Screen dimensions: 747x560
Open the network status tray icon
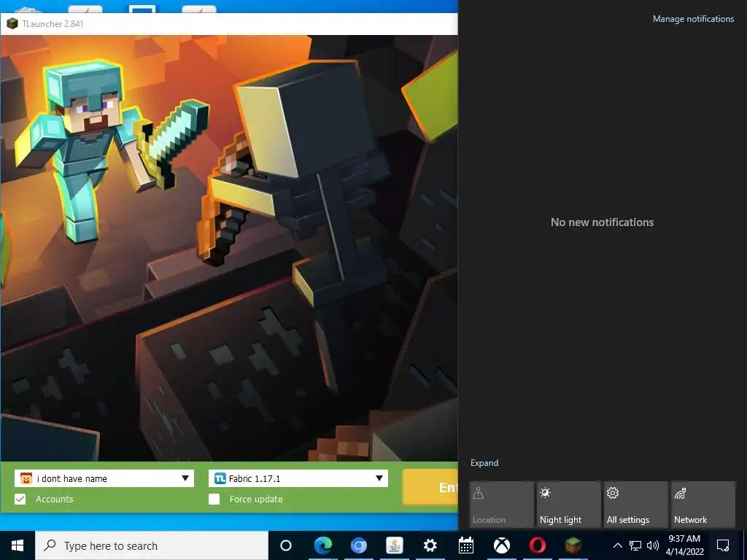point(635,545)
